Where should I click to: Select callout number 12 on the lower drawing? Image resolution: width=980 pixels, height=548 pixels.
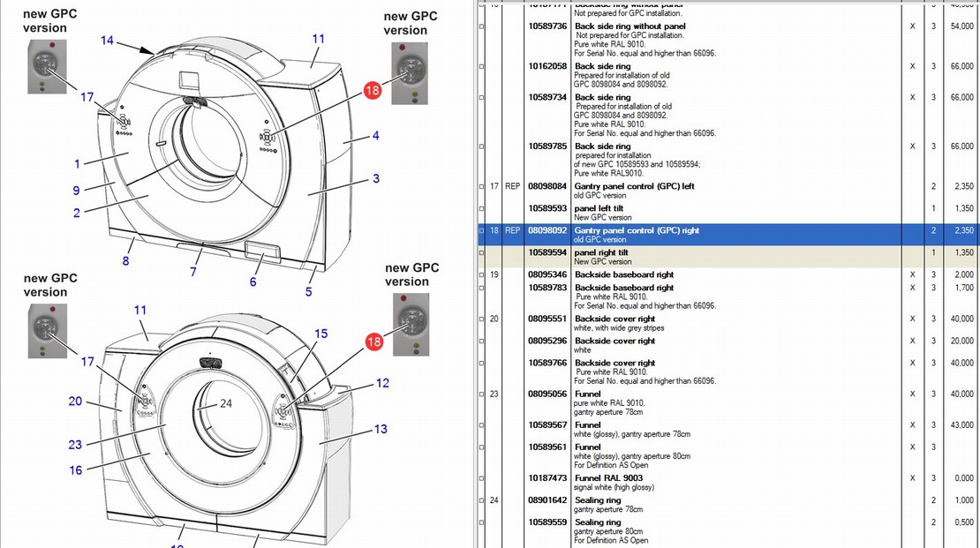[382, 383]
